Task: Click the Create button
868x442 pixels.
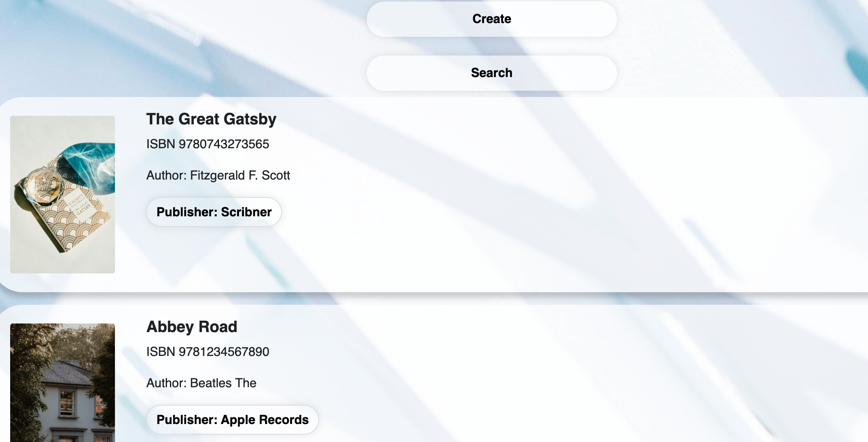Action: 491,19
